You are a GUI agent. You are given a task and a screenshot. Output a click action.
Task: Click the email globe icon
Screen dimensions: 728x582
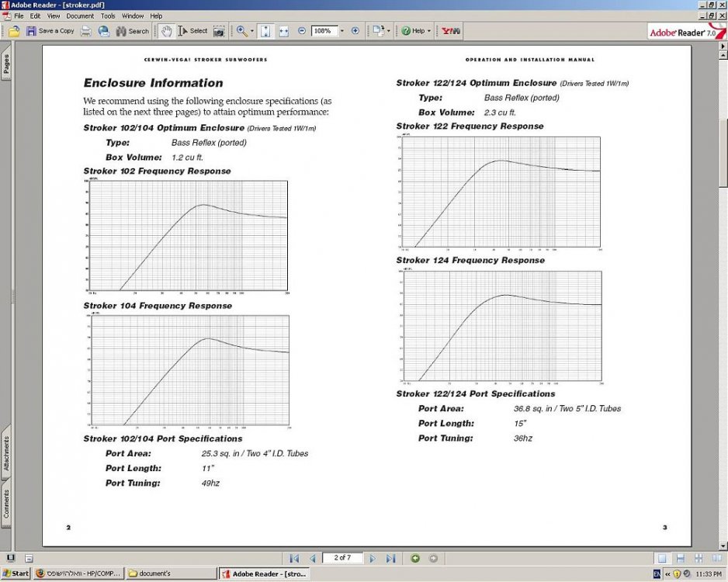click(104, 31)
